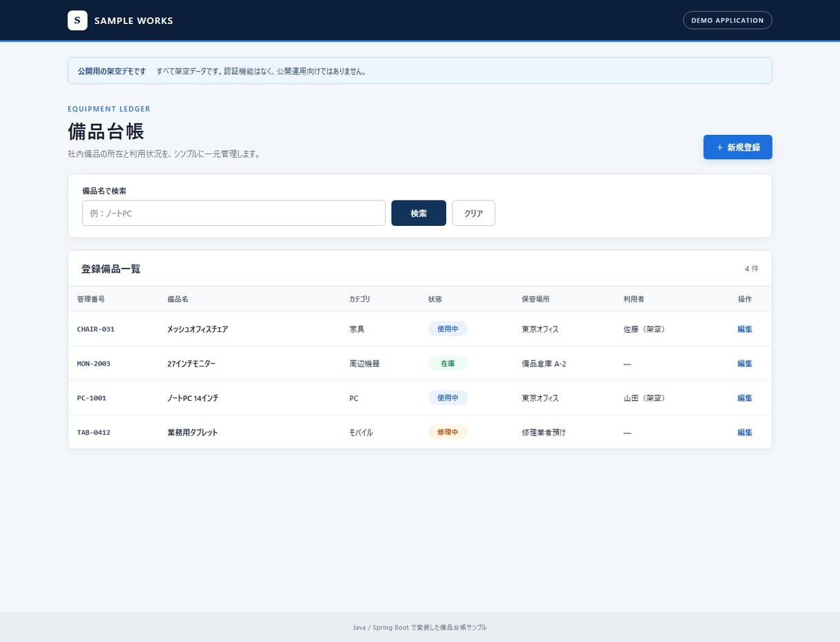Click the 使用中 status badge for PC-1001
The image size is (840, 642).
448,398
